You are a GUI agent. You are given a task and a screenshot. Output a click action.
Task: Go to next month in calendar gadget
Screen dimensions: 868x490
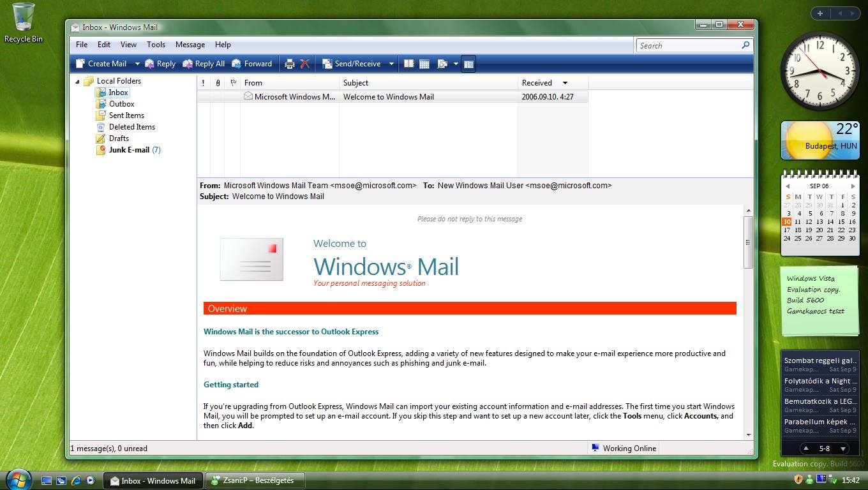(853, 186)
